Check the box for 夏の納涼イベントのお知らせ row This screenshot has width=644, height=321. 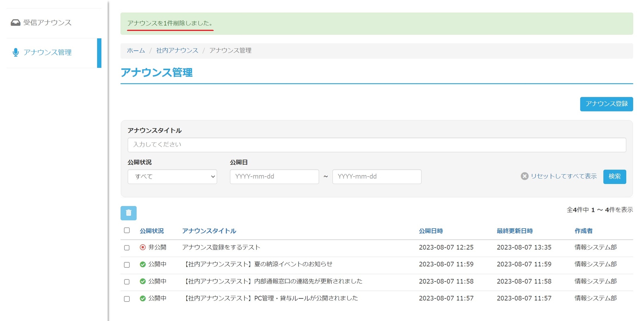point(127,265)
